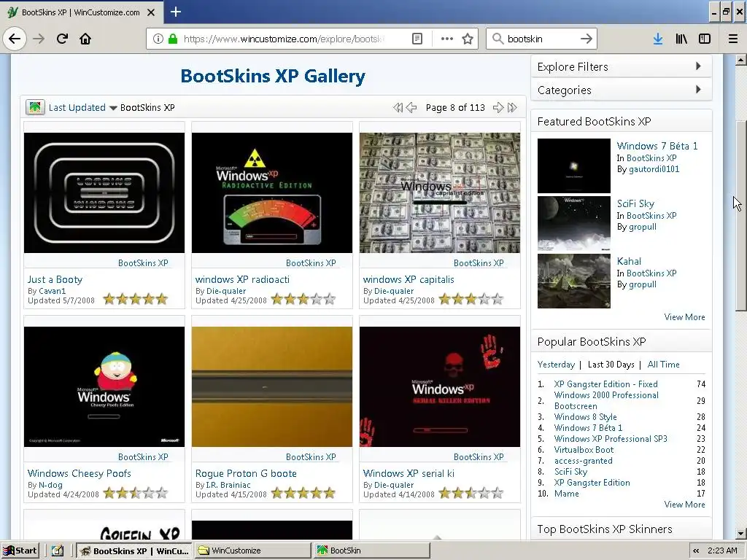Open the Rogue Proton G thumbnail
The image size is (747, 560).
[272, 386]
